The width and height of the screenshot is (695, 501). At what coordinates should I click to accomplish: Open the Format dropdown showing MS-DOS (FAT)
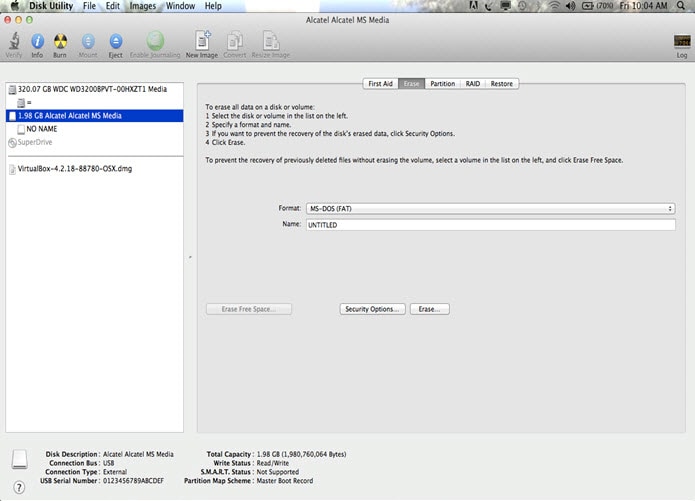click(490, 208)
